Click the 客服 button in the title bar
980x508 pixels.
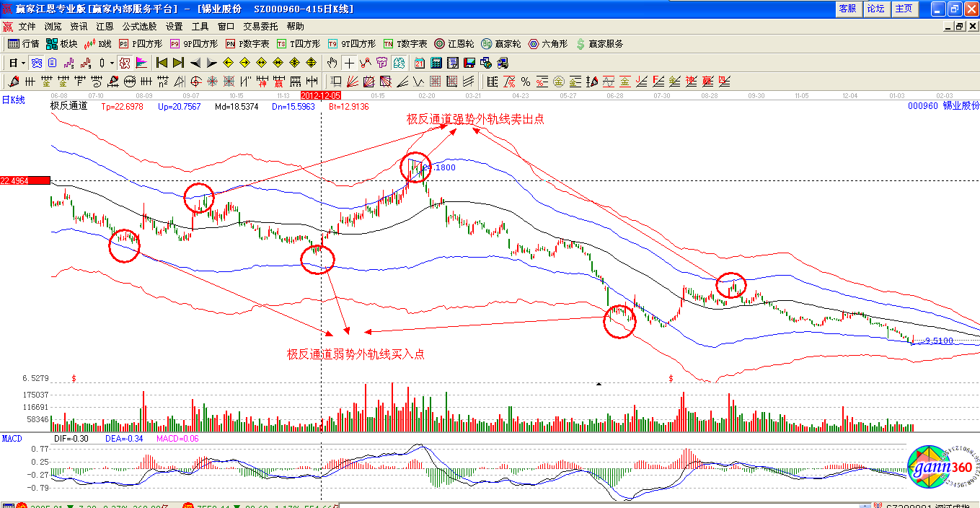point(847,9)
